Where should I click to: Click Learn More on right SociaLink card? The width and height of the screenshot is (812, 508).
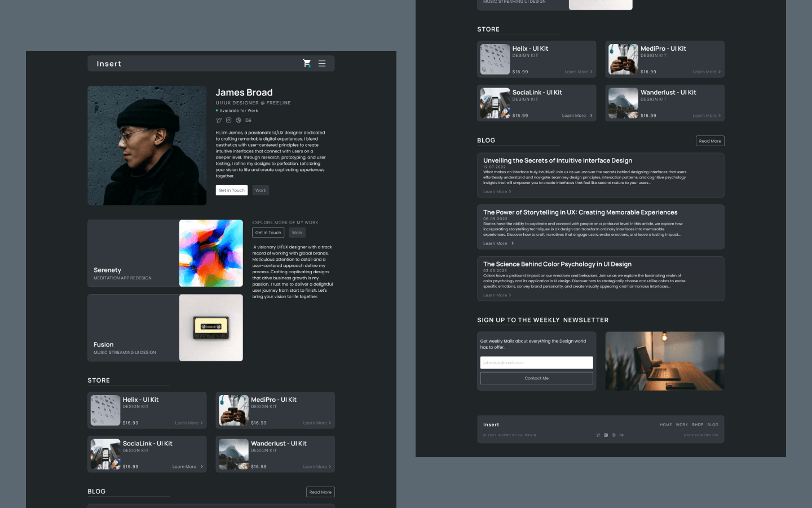(577, 116)
